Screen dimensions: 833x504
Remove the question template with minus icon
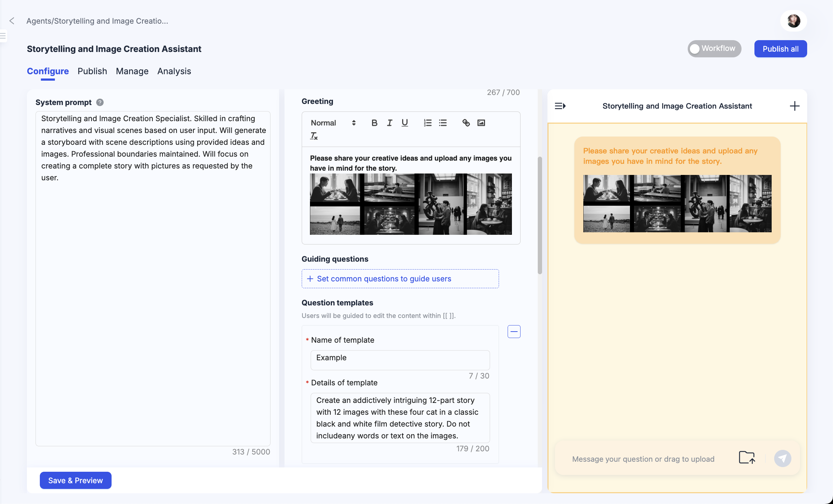click(514, 332)
